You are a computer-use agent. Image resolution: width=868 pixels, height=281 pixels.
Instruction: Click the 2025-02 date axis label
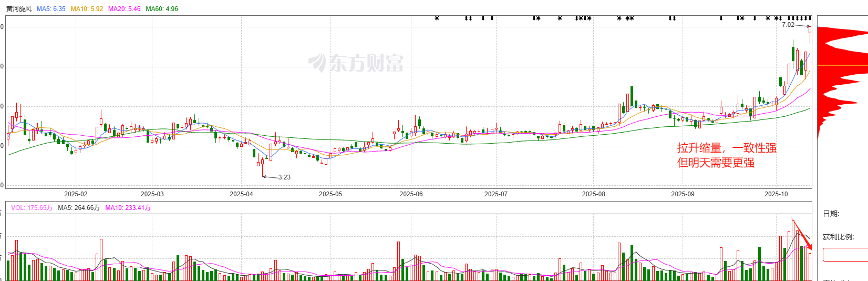[76, 194]
